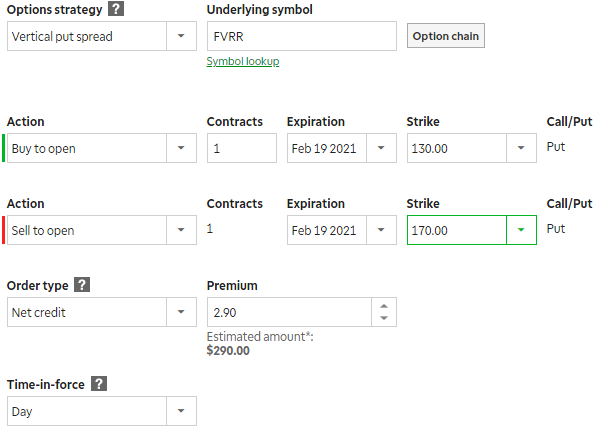Viewport: 599px width, 434px height.
Task: Click the first leg Contracts input
Action: tap(242, 148)
